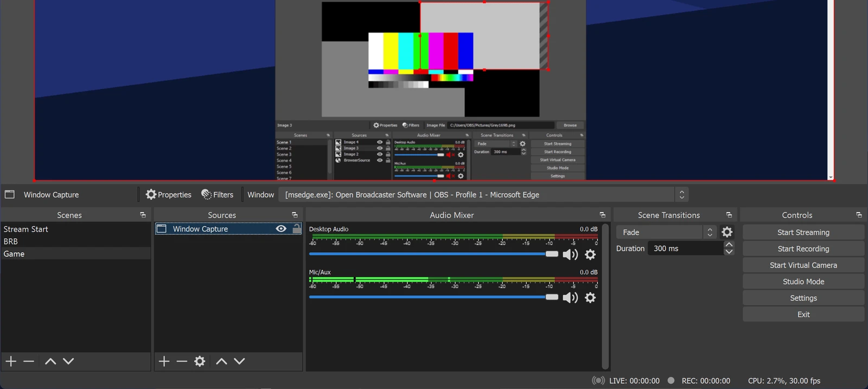Mute Mic/Aux speaker icon
868x389 pixels.
(x=570, y=298)
